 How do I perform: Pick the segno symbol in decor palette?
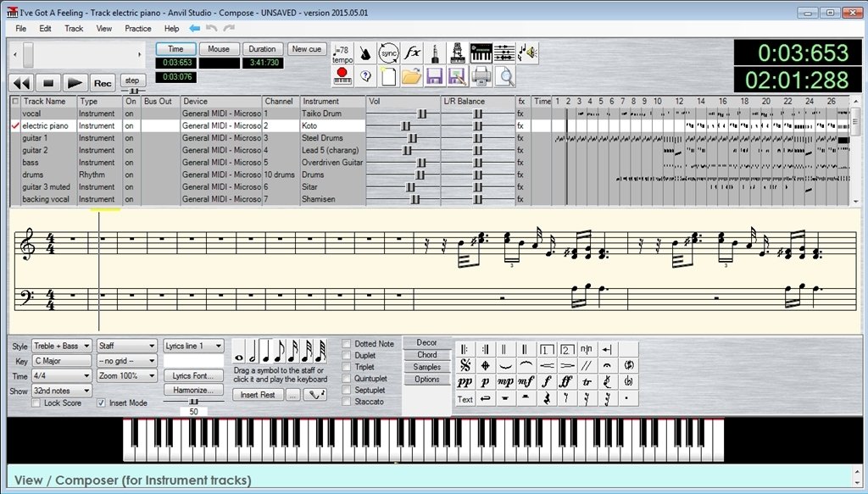465,366
